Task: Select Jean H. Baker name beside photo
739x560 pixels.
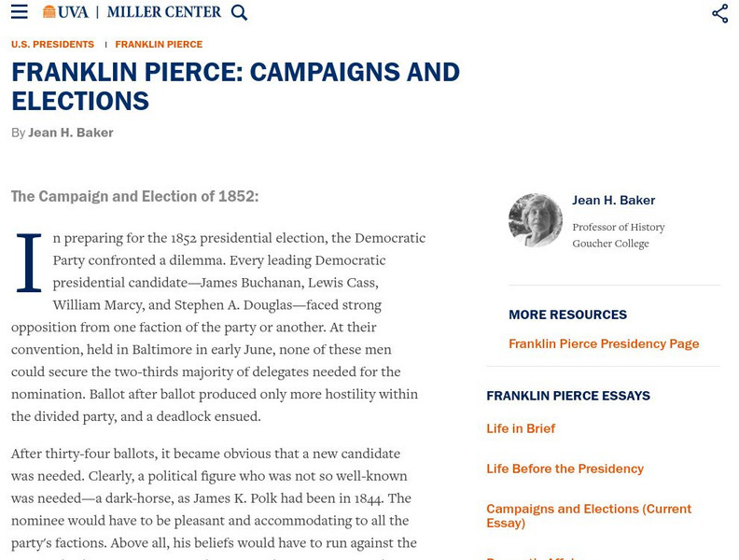Action: point(613,201)
